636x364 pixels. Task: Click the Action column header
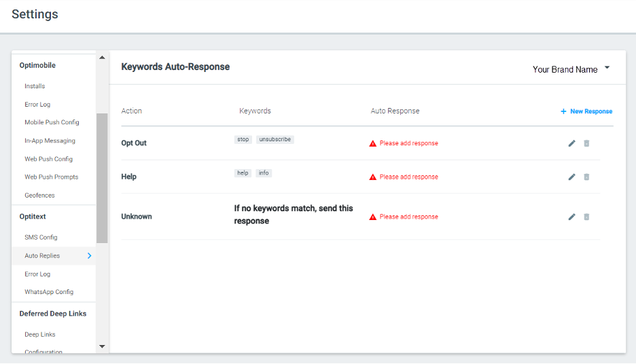pyautogui.click(x=131, y=111)
